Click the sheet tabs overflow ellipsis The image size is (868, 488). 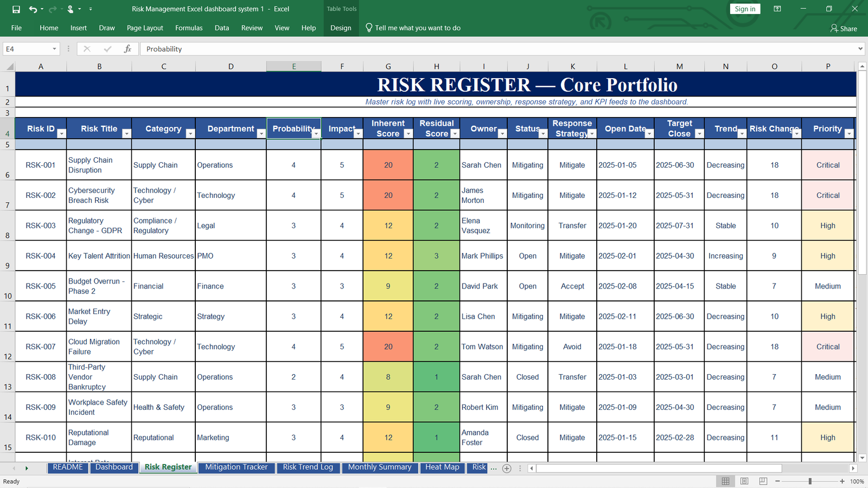[493, 468]
